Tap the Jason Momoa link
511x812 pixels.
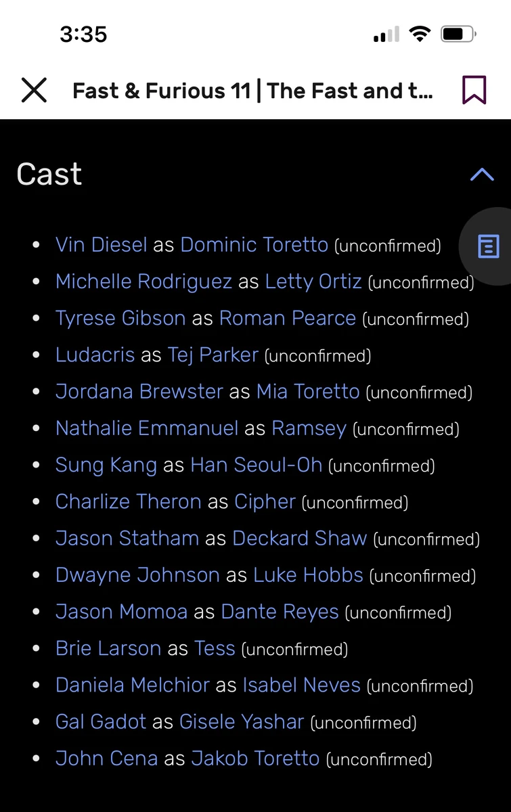click(x=121, y=611)
